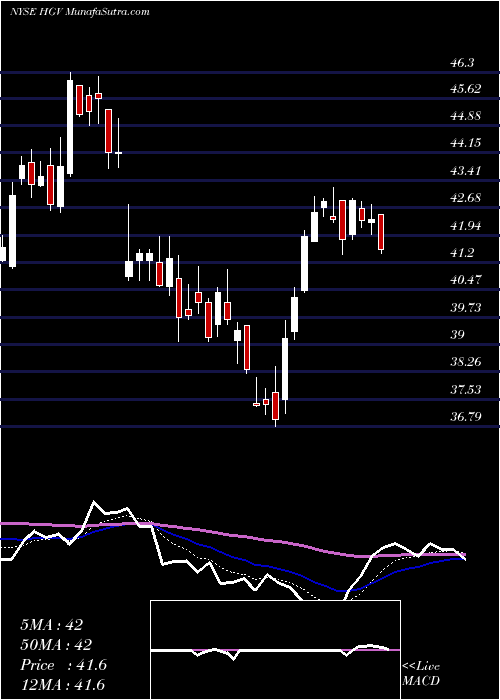
Task: Click the 45.62 price axis label
Action: pos(466,89)
